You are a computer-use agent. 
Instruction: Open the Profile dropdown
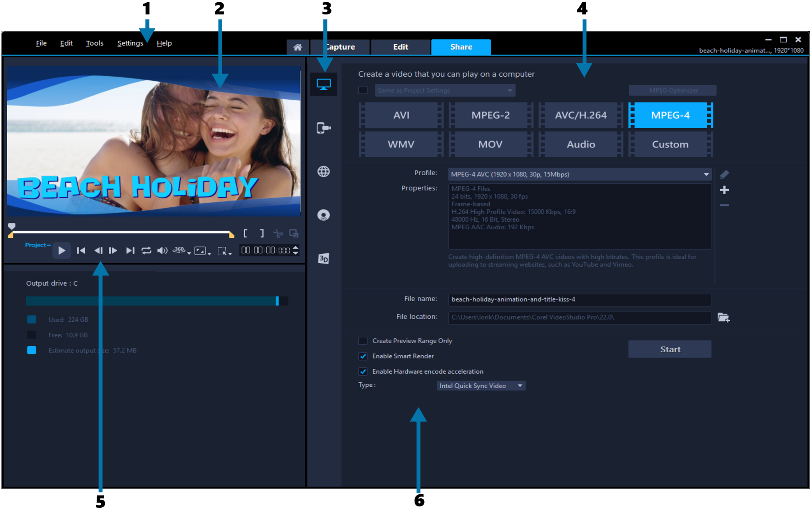(x=579, y=173)
